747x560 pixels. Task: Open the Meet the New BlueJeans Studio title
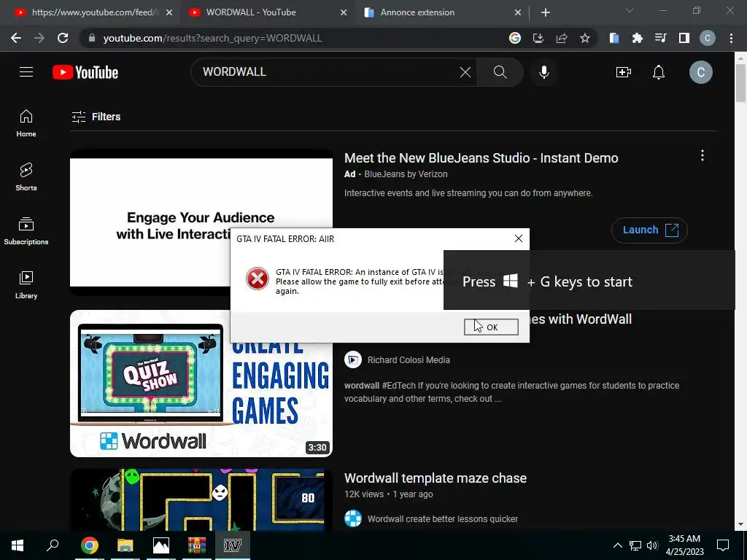click(481, 158)
